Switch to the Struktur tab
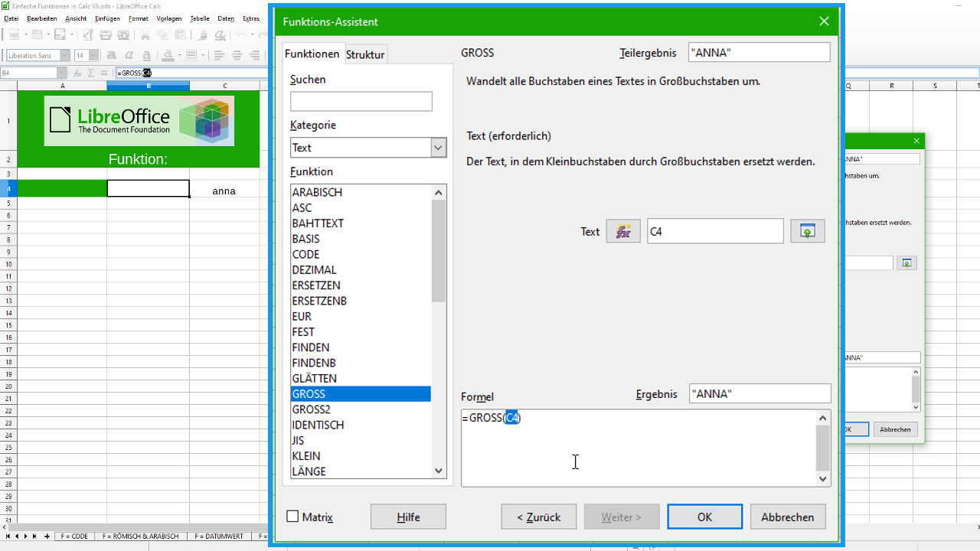 (x=365, y=54)
